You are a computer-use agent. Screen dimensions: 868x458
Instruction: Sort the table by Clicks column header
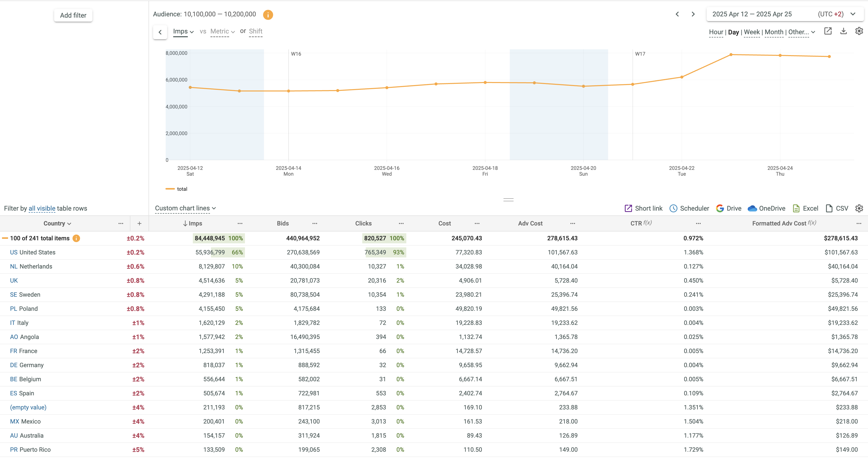[363, 224]
